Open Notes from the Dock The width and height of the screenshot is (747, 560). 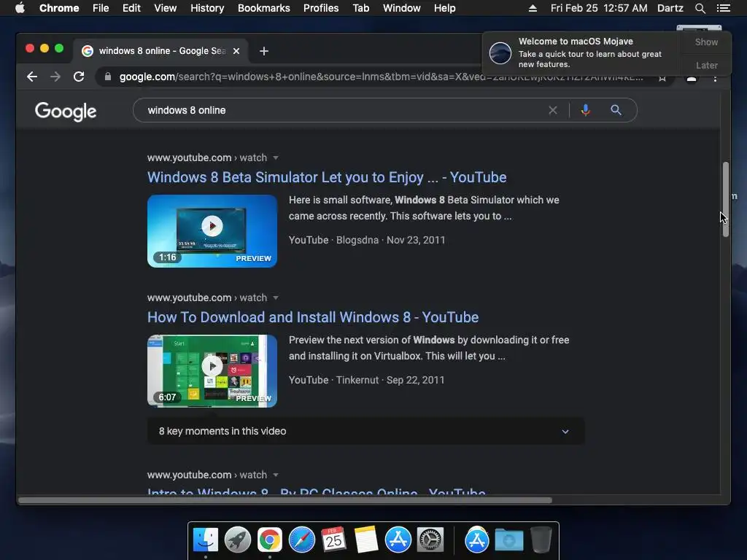point(366,540)
